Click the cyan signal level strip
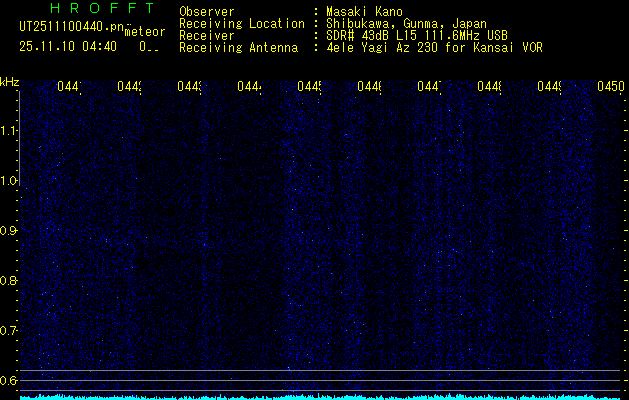Viewport: 629px width, 400px height. [320, 397]
